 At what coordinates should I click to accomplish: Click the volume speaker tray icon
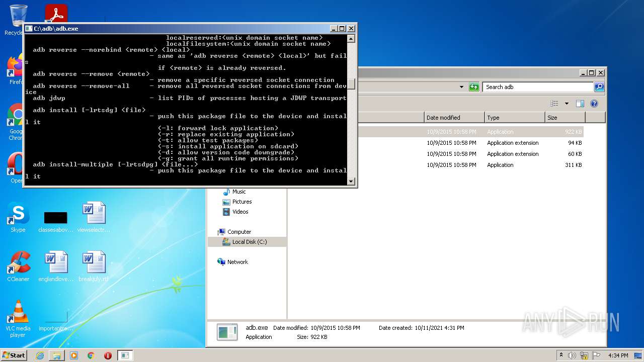[572, 355]
